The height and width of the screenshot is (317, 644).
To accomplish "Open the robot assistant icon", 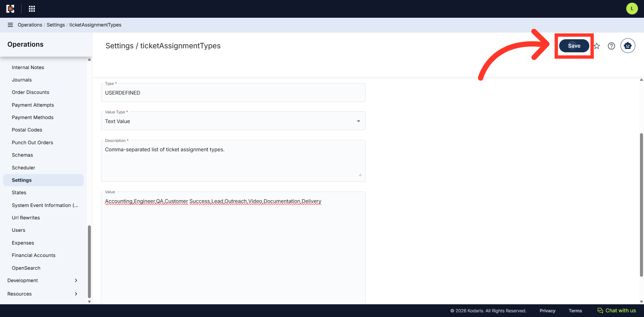I will pos(628,46).
